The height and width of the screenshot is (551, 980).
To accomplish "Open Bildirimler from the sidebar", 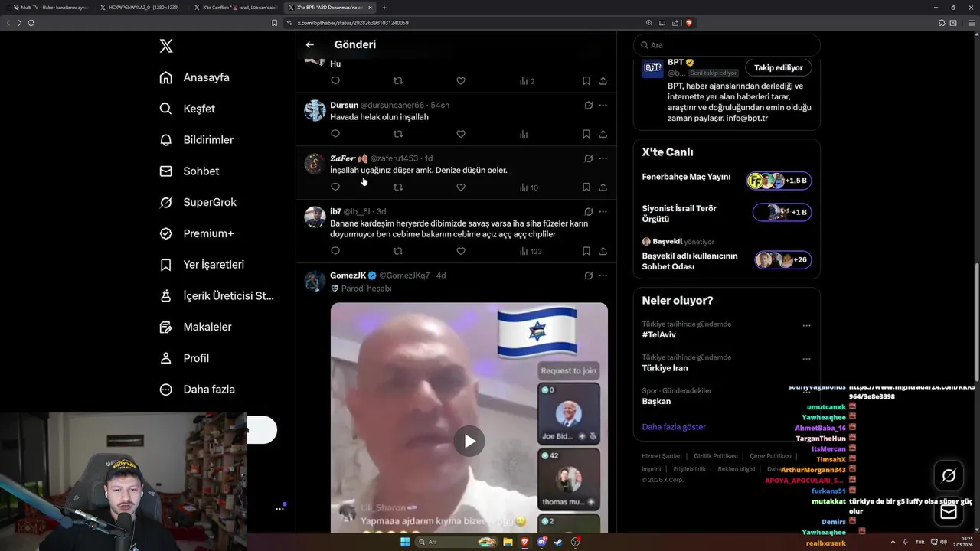I will 197,140.
